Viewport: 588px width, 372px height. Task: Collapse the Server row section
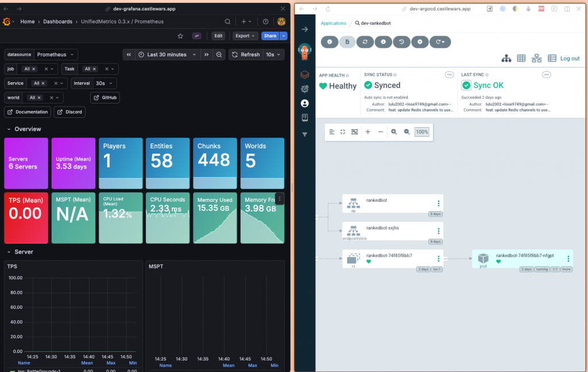click(x=20, y=252)
